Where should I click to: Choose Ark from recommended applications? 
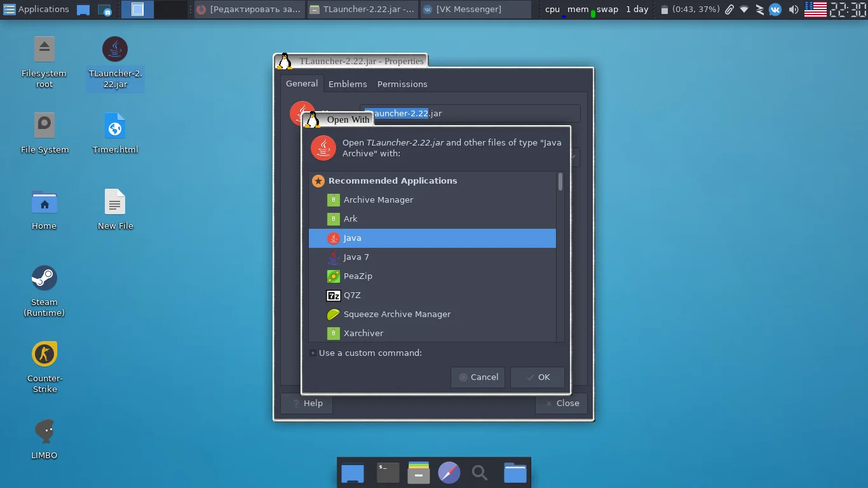[432, 219]
